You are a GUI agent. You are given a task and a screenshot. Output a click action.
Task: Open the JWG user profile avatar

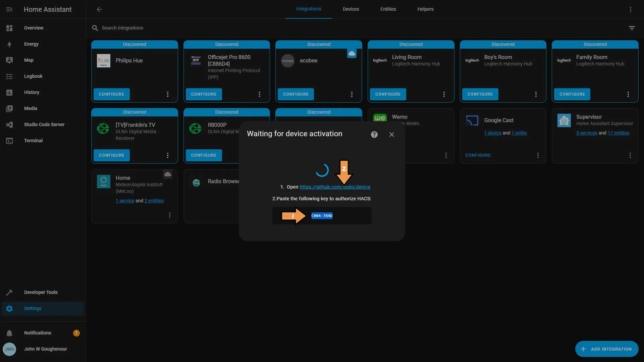9,349
